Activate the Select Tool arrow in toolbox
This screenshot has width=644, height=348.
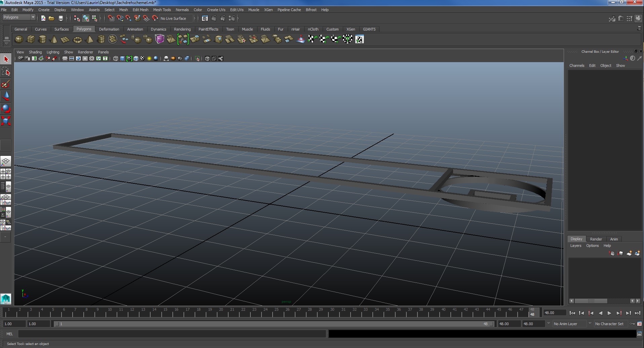coord(6,59)
